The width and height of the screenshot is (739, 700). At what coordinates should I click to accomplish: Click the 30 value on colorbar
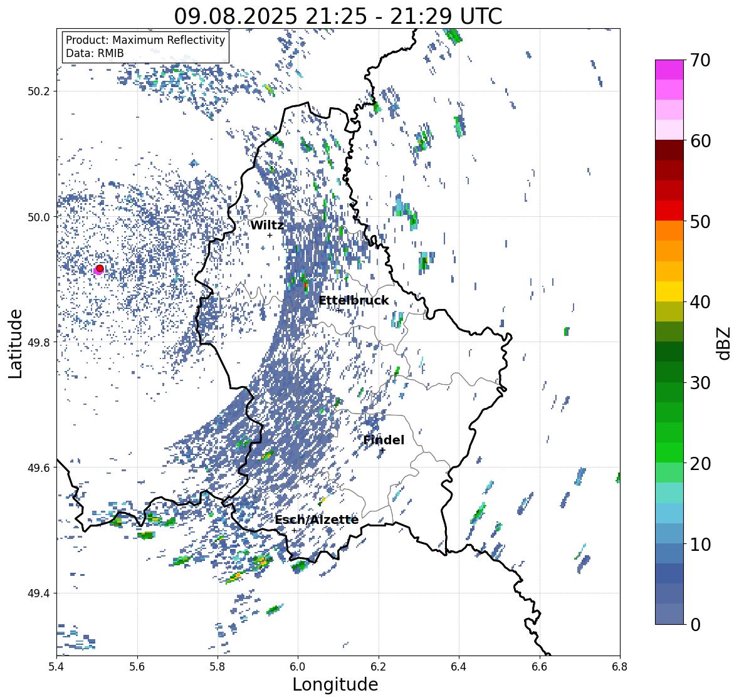click(x=700, y=382)
